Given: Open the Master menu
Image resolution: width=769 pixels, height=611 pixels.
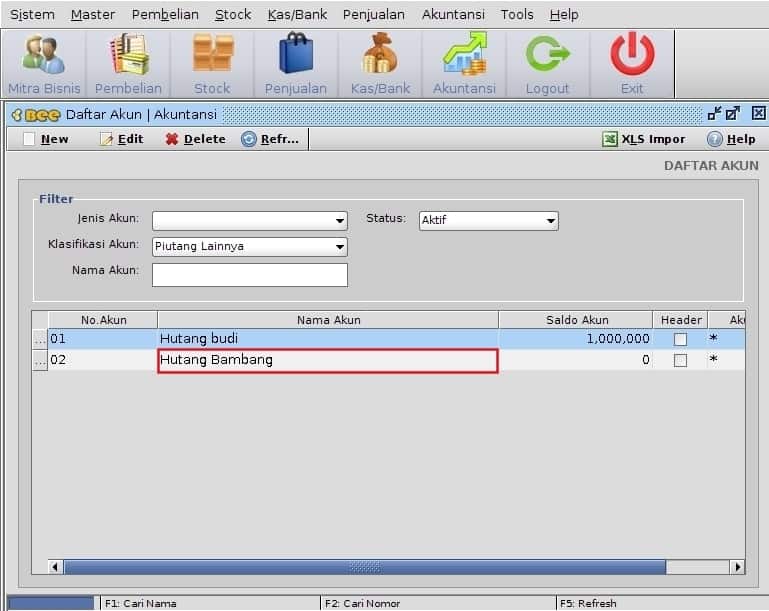Looking at the screenshot, I should [x=93, y=15].
